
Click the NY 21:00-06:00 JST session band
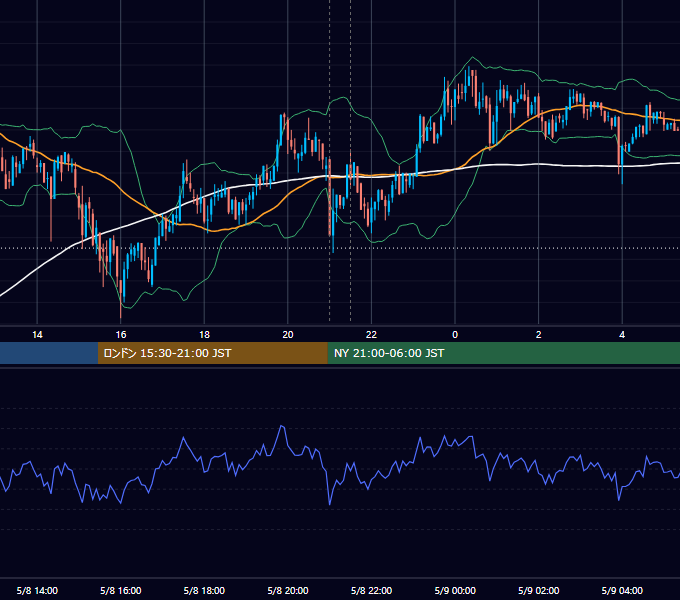[x=503, y=353]
